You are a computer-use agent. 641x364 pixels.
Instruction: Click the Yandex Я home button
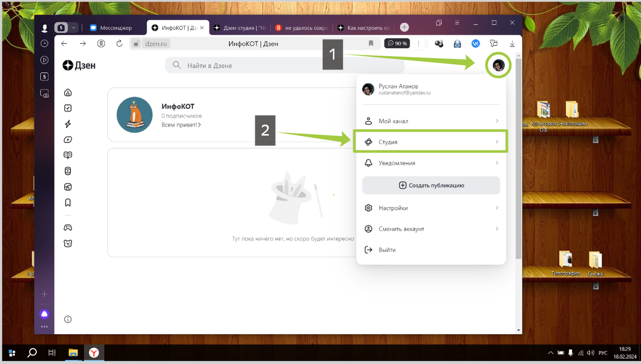point(101,43)
